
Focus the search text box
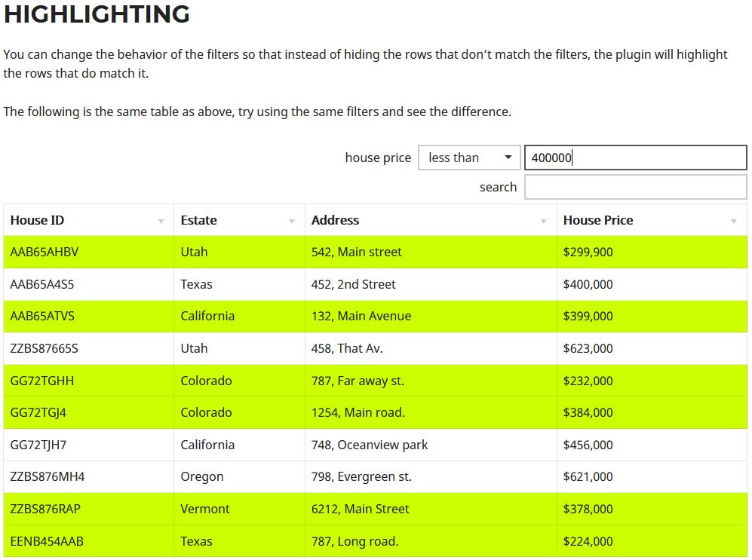[x=635, y=187]
